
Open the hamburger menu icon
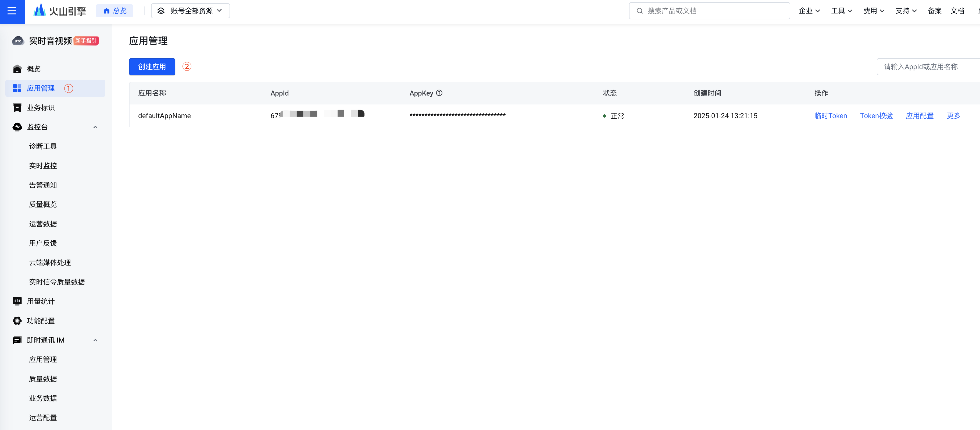[12, 11]
